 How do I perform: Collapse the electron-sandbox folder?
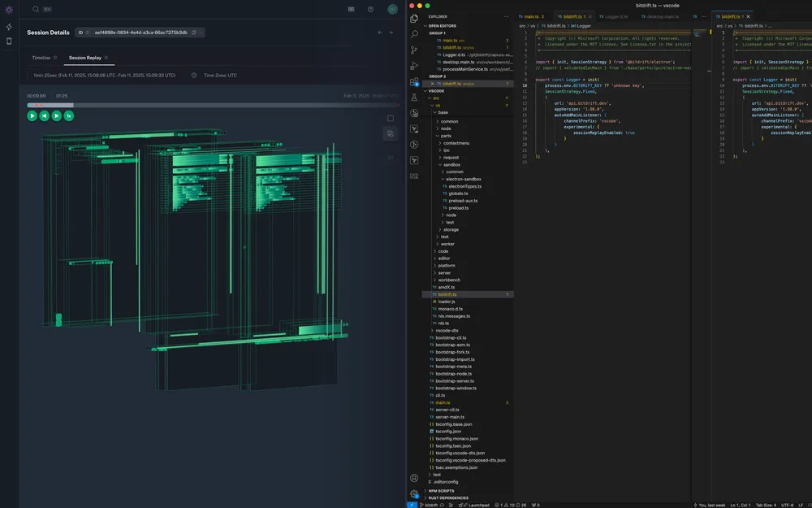click(x=463, y=179)
